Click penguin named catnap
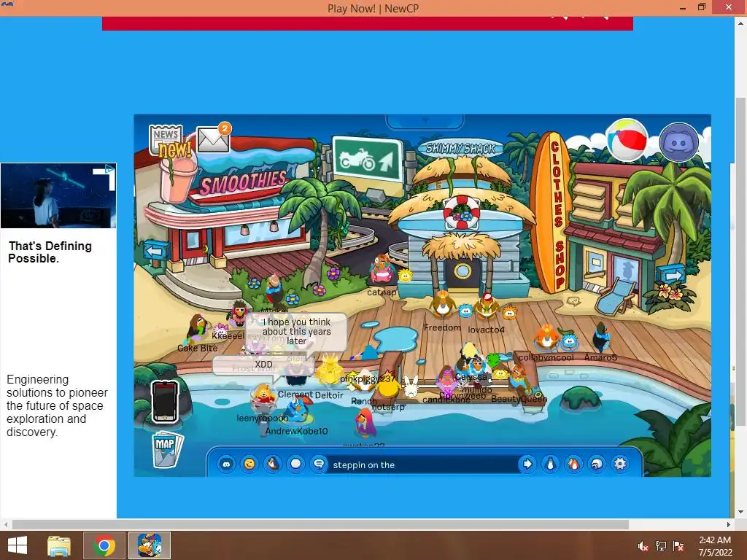The image size is (747, 560). coord(382,269)
